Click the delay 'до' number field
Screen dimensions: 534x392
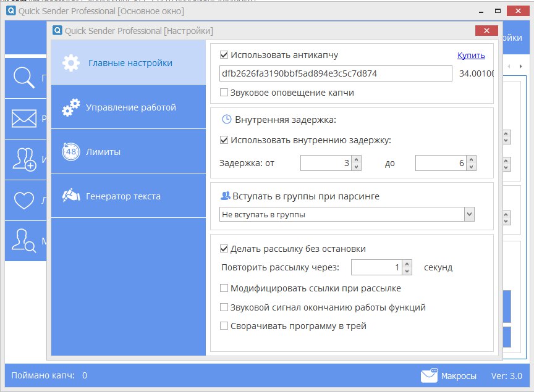(x=441, y=163)
